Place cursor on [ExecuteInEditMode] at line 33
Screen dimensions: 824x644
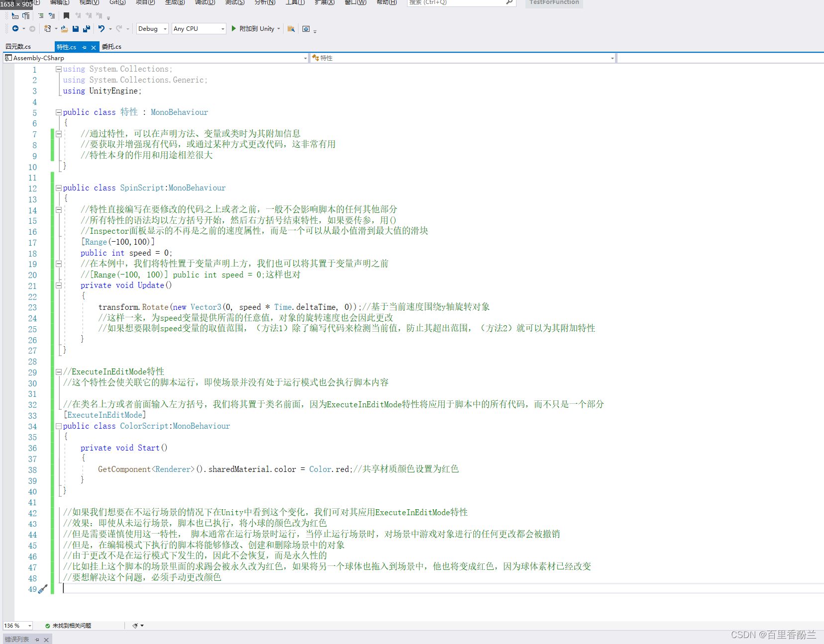[105, 415]
